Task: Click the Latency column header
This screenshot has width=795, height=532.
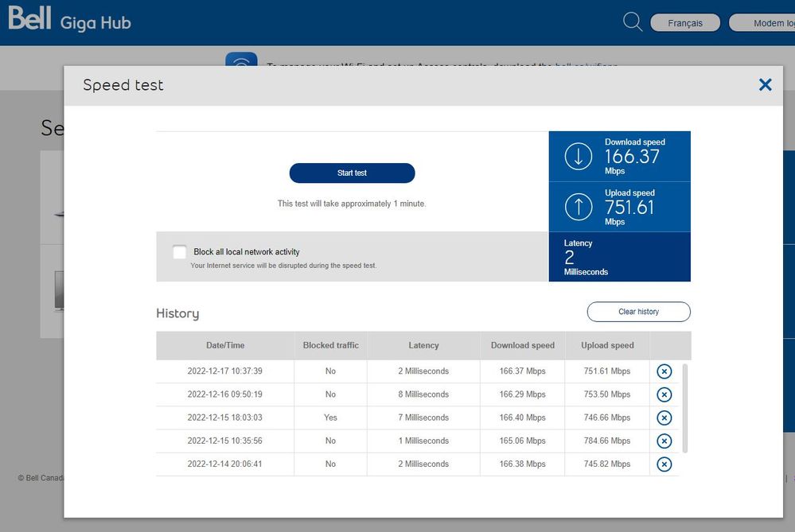Action: [x=423, y=345]
